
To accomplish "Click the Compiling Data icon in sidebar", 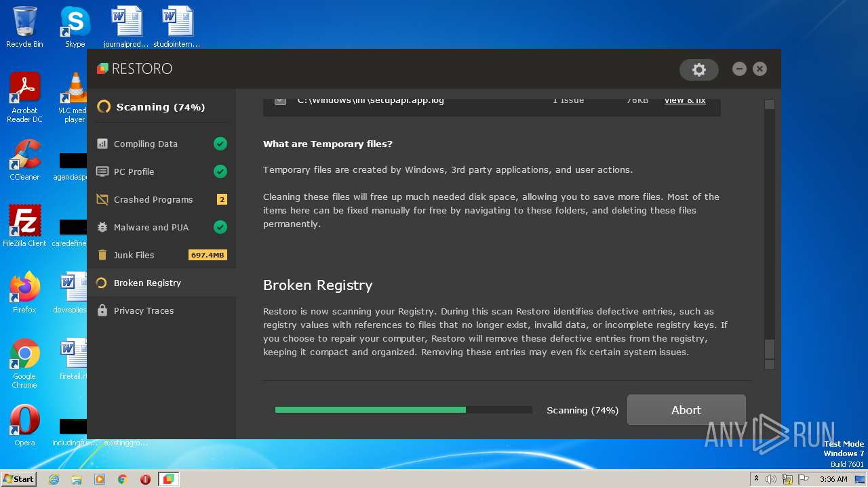I will point(102,144).
